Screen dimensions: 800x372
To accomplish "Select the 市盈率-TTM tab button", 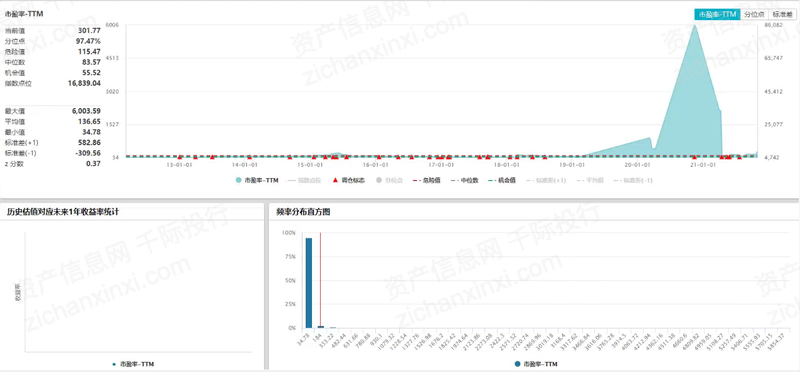I will (717, 15).
